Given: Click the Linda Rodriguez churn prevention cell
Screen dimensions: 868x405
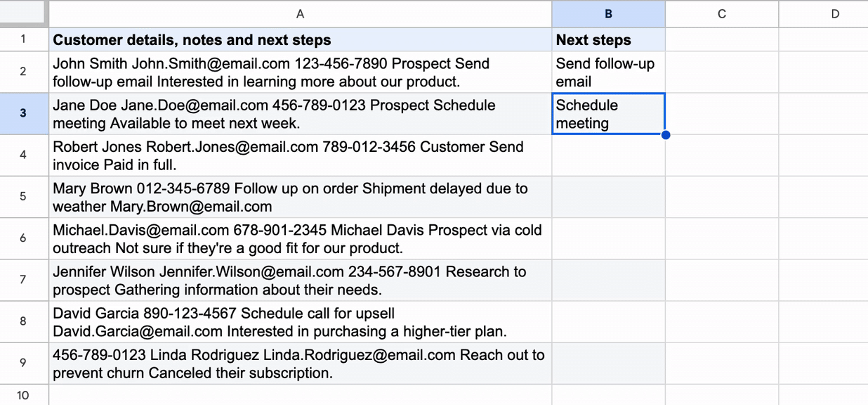Looking at the screenshot, I should click(300, 363).
